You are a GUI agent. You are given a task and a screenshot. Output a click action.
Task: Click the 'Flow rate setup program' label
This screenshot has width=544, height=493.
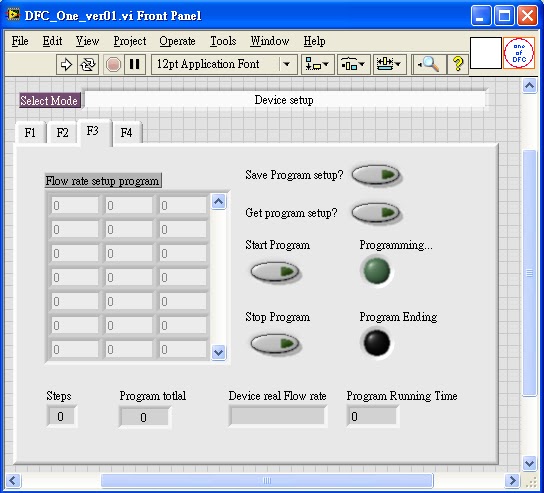[x=103, y=181]
